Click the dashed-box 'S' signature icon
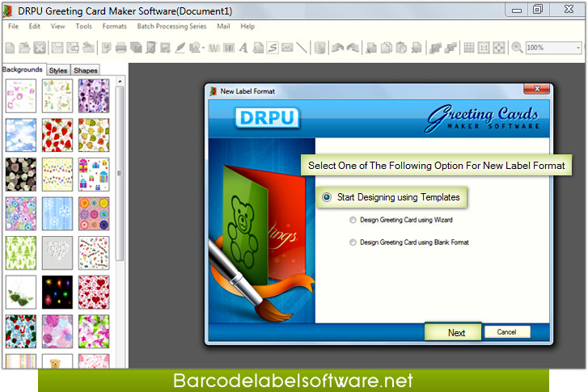Image resolution: width=588 pixels, height=392 pixels. [273, 48]
